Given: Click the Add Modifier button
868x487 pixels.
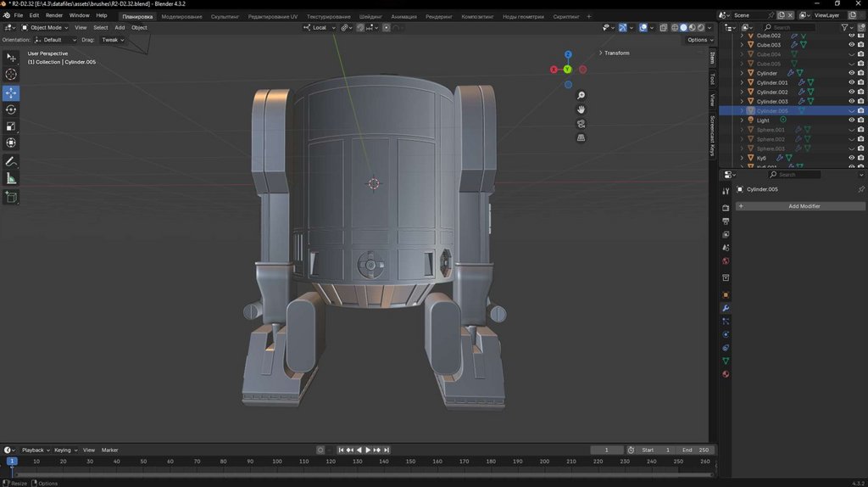Looking at the screenshot, I should tap(804, 206).
